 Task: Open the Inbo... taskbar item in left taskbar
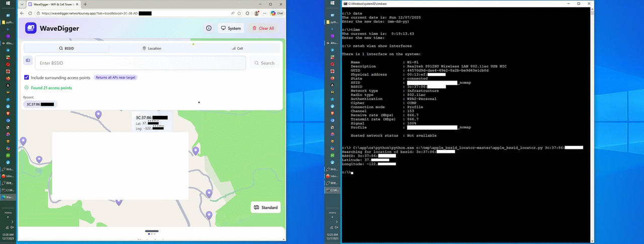click(9, 176)
